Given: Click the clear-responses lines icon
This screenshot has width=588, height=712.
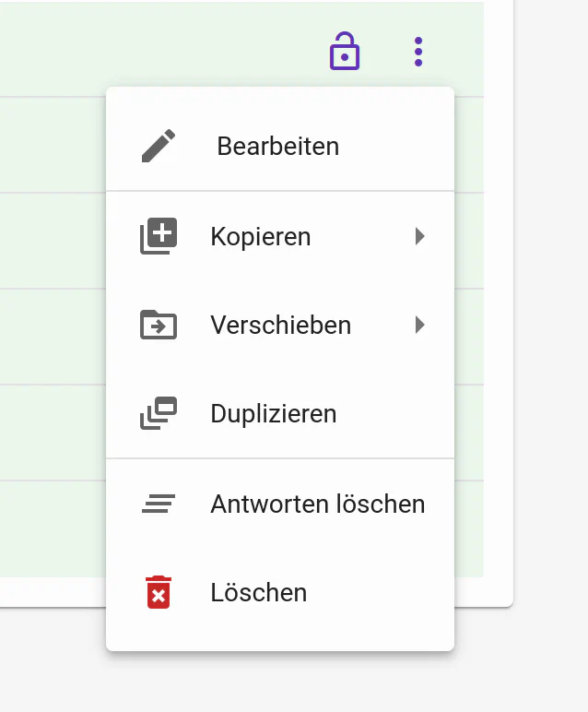Looking at the screenshot, I should point(159,504).
